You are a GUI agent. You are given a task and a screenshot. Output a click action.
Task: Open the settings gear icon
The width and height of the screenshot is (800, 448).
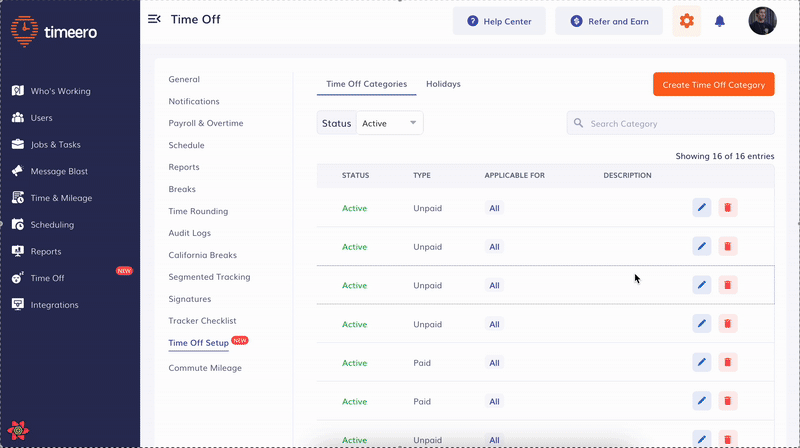pyautogui.click(x=686, y=21)
